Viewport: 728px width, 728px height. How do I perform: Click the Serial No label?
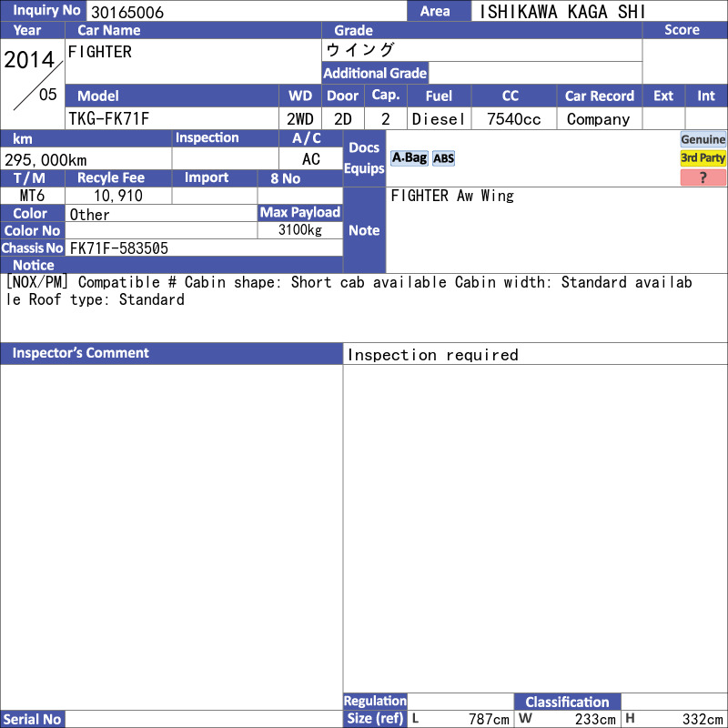pos(33,719)
